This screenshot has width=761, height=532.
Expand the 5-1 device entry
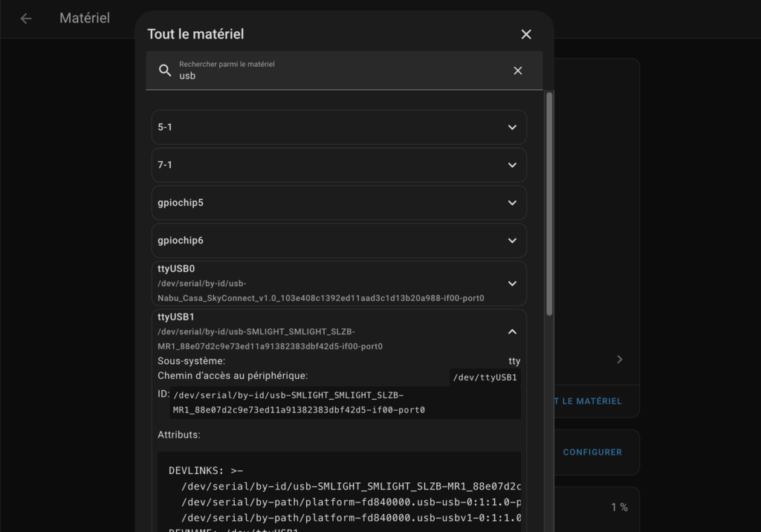339,127
